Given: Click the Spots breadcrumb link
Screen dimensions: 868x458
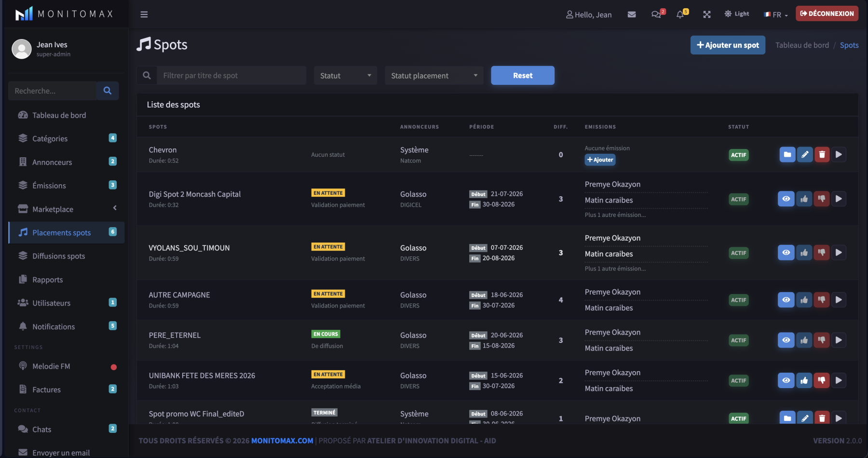Looking at the screenshot, I should pyautogui.click(x=849, y=45).
